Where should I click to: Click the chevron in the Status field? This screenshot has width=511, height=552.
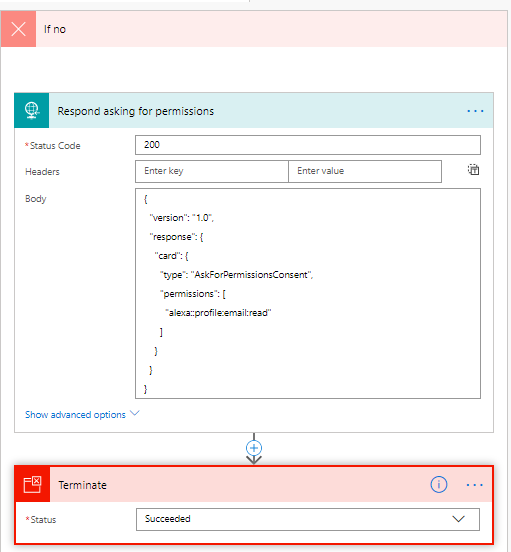[x=458, y=519]
